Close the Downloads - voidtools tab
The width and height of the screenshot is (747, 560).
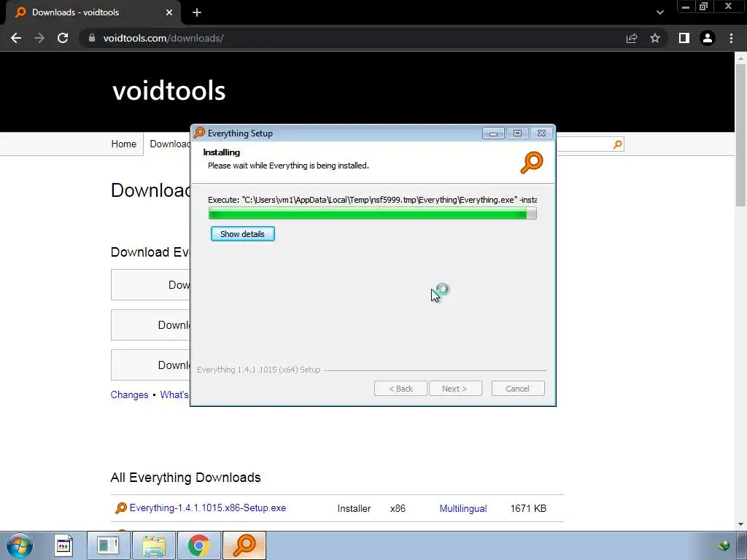pyautogui.click(x=169, y=13)
